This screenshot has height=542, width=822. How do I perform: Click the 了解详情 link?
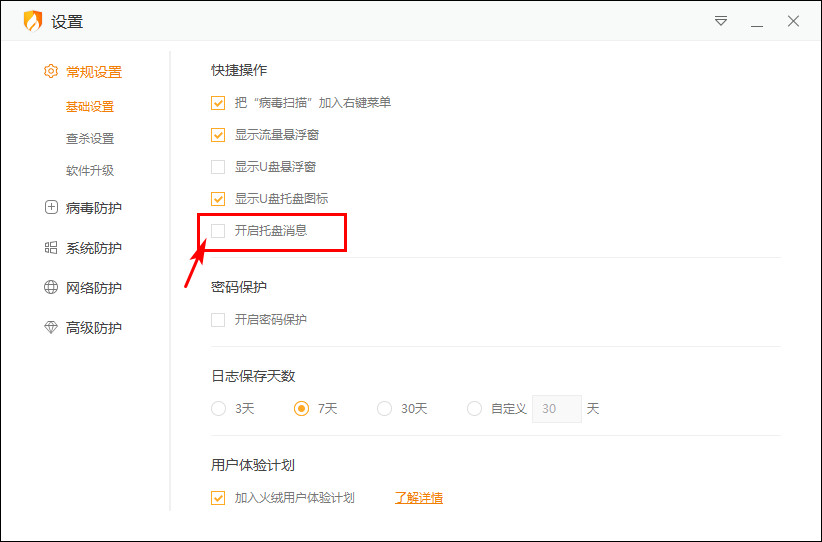tap(419, 498)
